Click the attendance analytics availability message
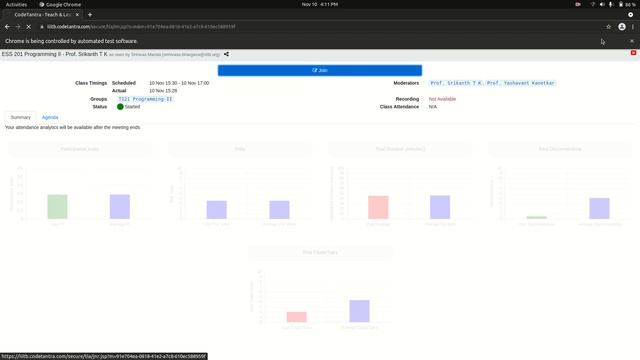The height and width of the screenshot is (360, 640). (x=72, y=127)
